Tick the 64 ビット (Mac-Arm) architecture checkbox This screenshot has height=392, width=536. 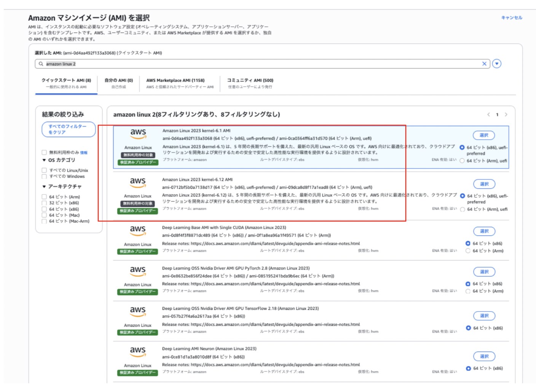[x=44, y=221]
